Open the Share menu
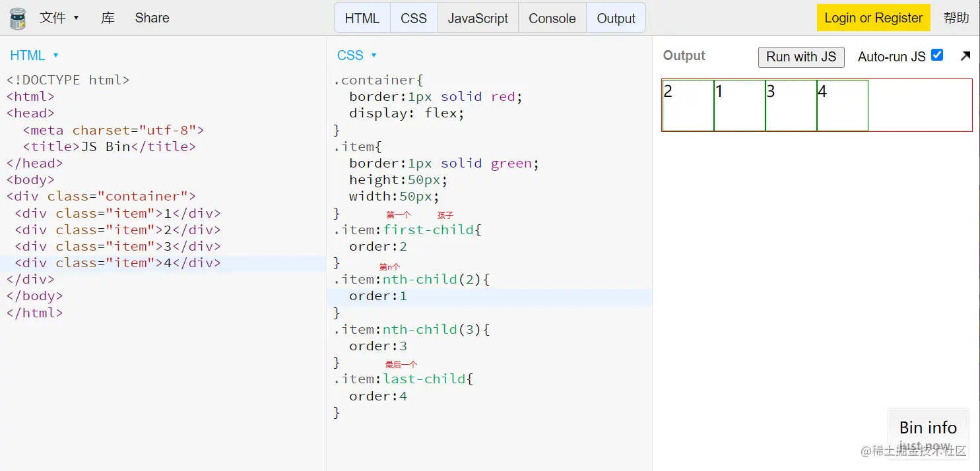 point(152,18)
